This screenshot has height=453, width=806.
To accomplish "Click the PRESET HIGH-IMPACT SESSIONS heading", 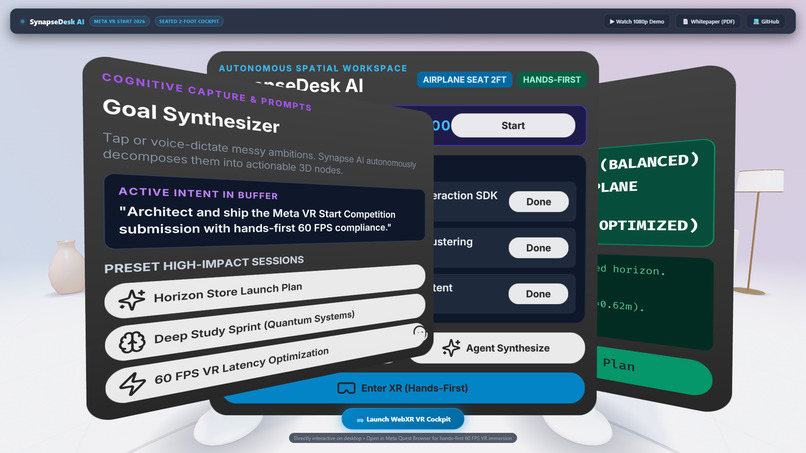I will [x=204, y=264].
